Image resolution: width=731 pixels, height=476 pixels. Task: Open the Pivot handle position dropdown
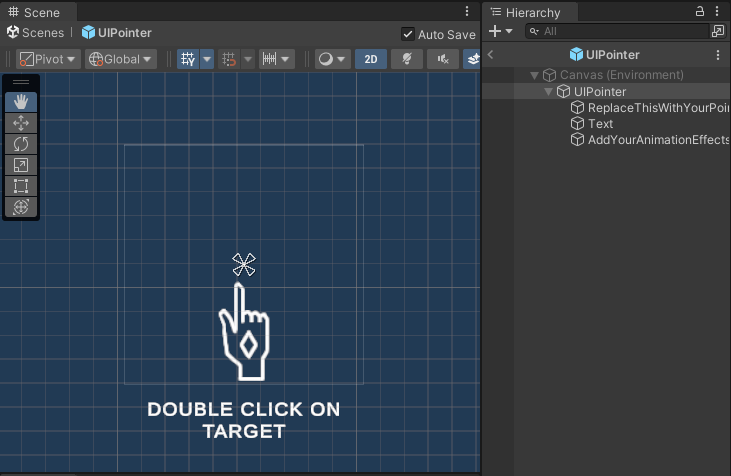click(x=48, y=59)
